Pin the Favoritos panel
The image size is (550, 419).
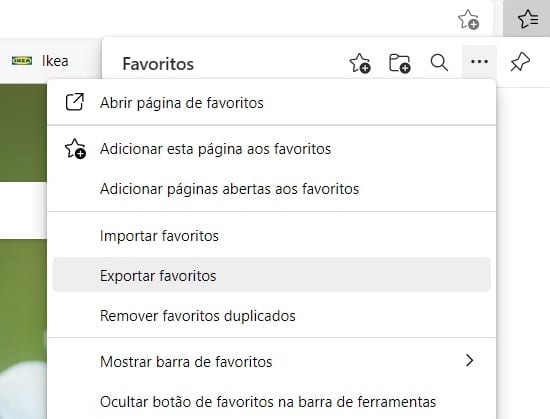click(x=520, y=62)
